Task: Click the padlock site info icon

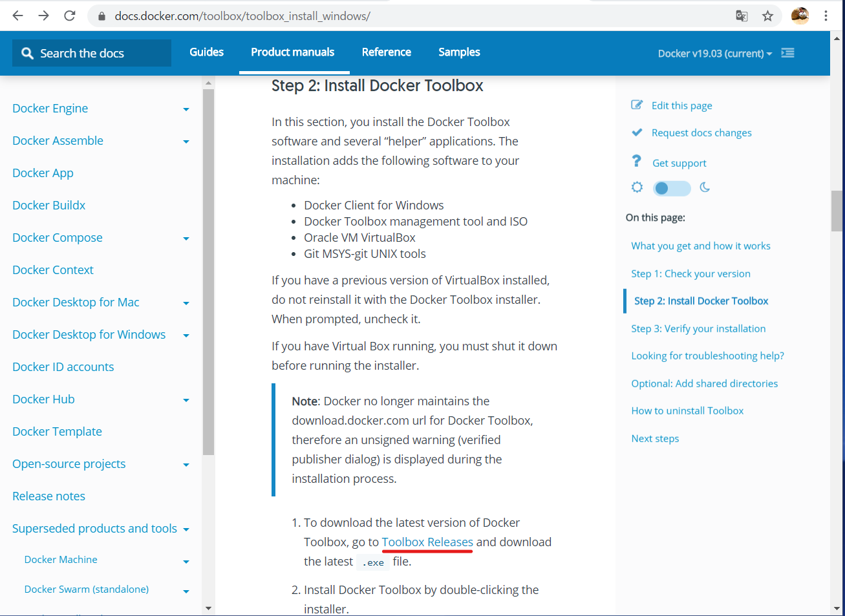Action: [102, 16]
